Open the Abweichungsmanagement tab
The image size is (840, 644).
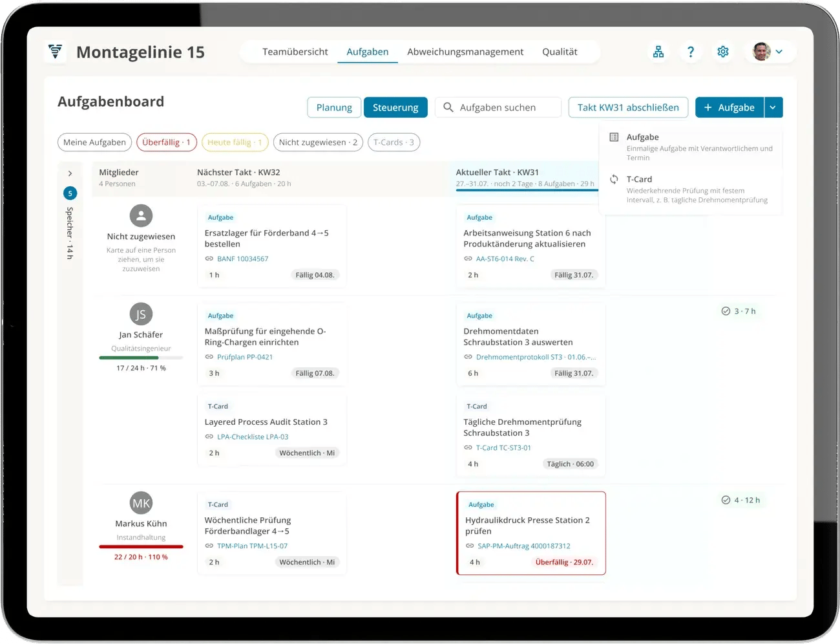[465, 52]
